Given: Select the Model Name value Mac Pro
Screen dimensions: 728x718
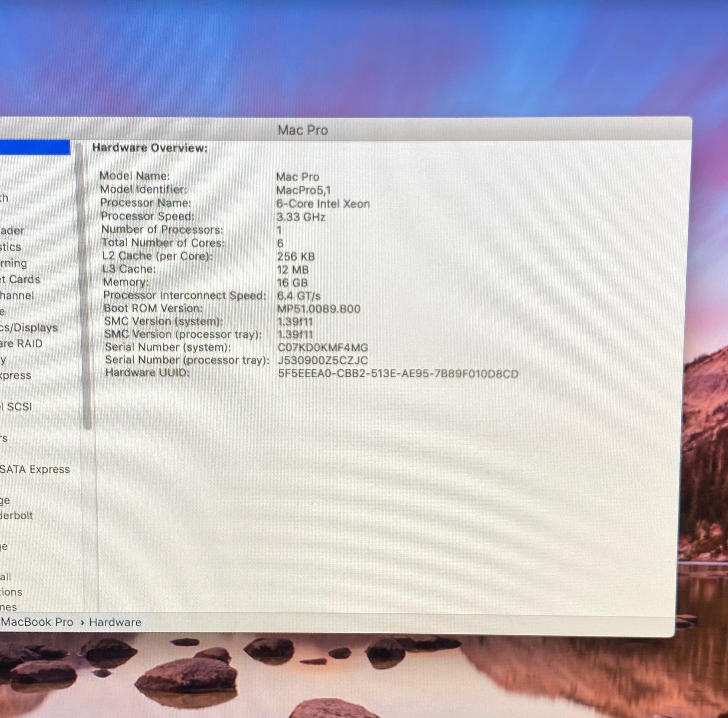Looking at the screenshot, I should pos(298,177).
